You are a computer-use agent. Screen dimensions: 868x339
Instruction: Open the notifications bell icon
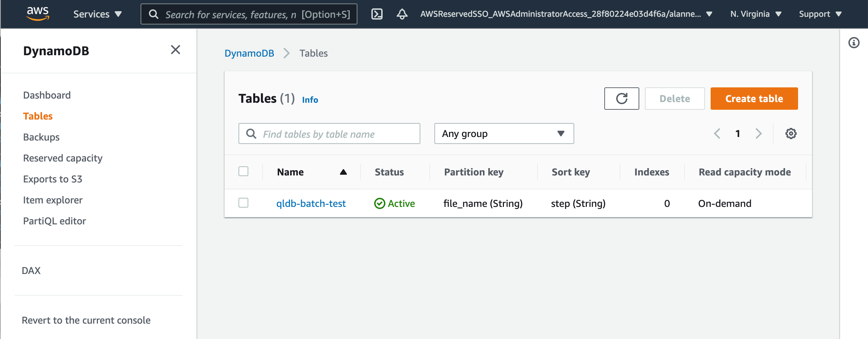(402, 14)
